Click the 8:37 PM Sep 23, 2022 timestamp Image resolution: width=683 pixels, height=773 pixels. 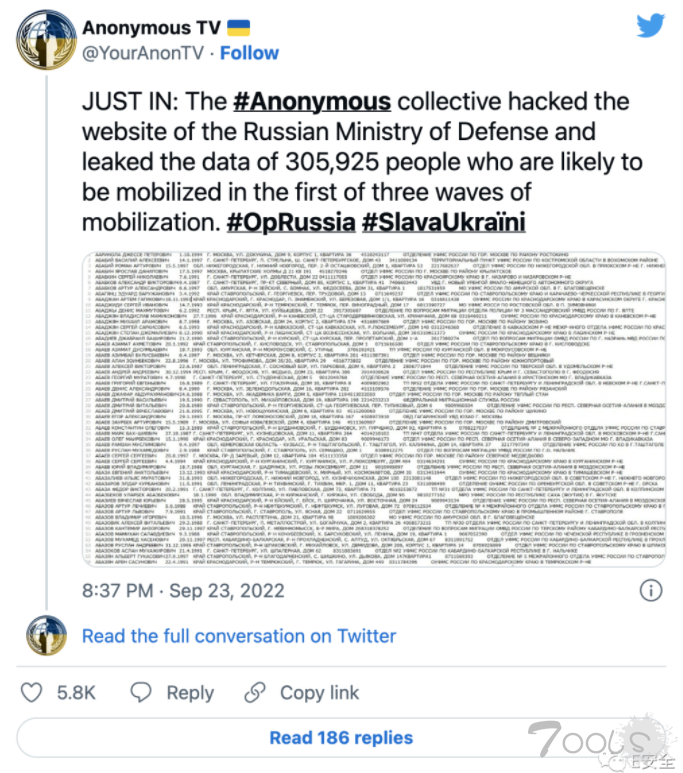182,589
